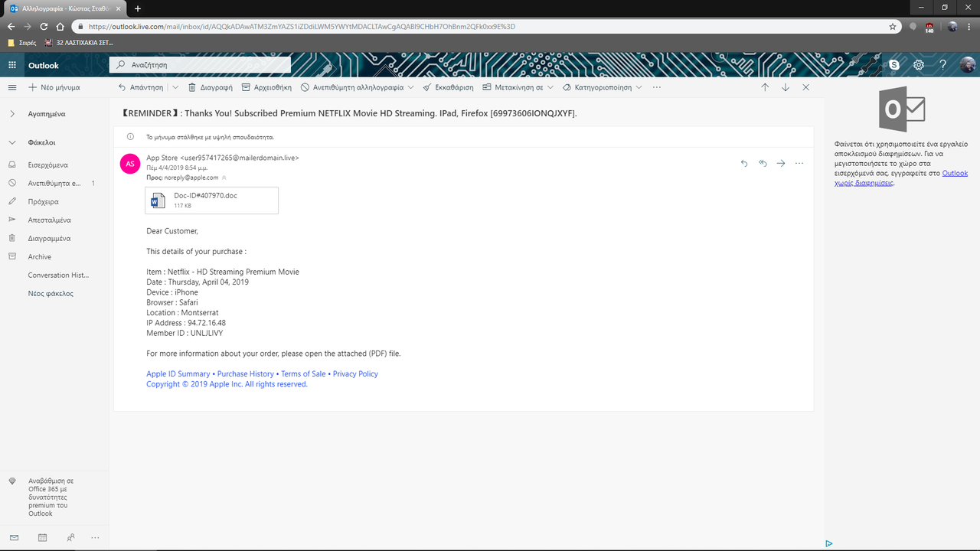Click the Privacy Policy link
The height and width of the screenshot is (551, 980).
pyautogui.click(x=355, y=374)
